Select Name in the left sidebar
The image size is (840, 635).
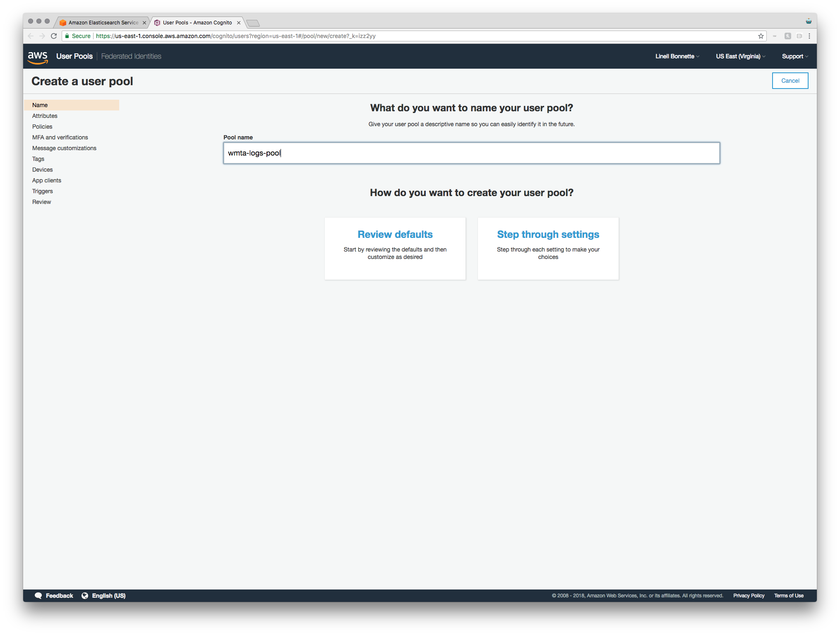[x=72, y=105]
